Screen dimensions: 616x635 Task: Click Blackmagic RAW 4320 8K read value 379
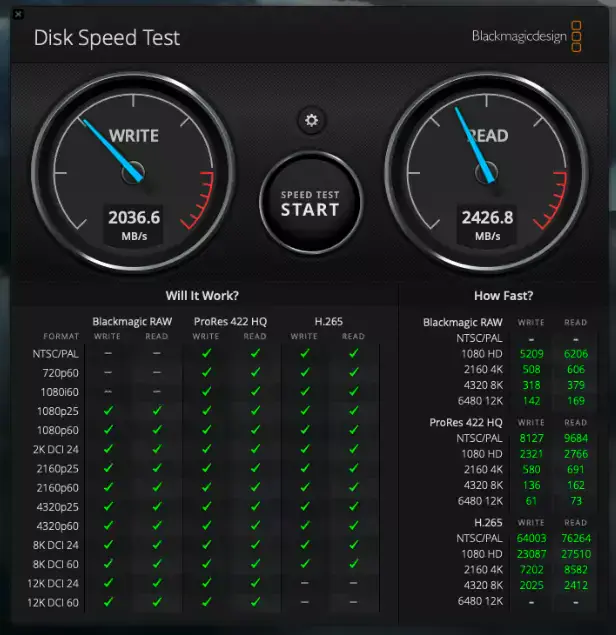(576, 385)
